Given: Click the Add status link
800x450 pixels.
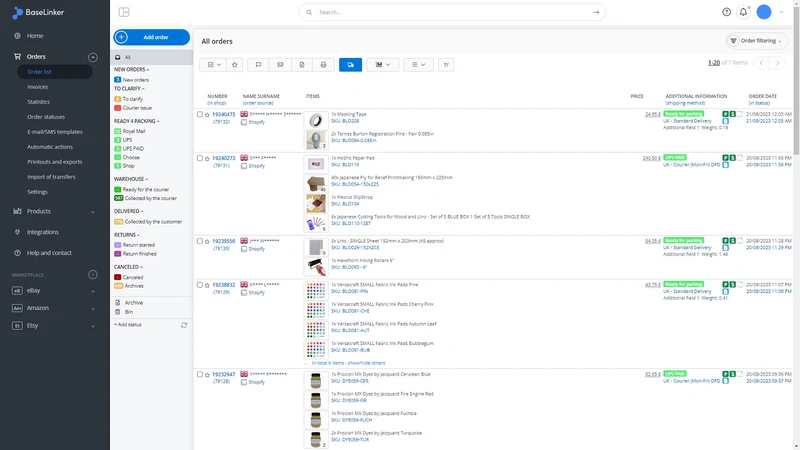Looking at the screenshot, I should (128, 325).
